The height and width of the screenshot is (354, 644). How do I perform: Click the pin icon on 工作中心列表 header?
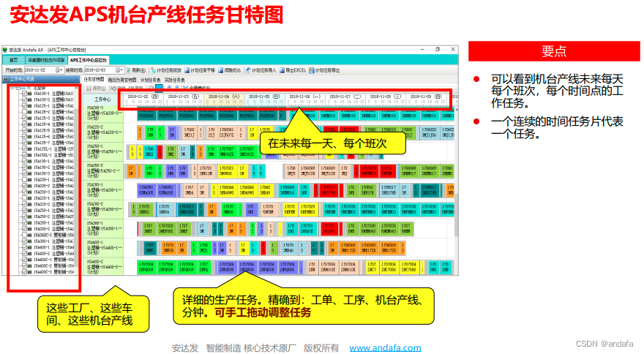[76, 79]
